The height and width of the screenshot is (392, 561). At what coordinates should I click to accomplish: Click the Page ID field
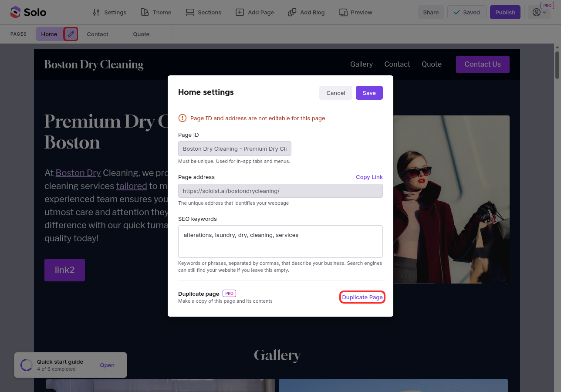click(x=235, y=149)
